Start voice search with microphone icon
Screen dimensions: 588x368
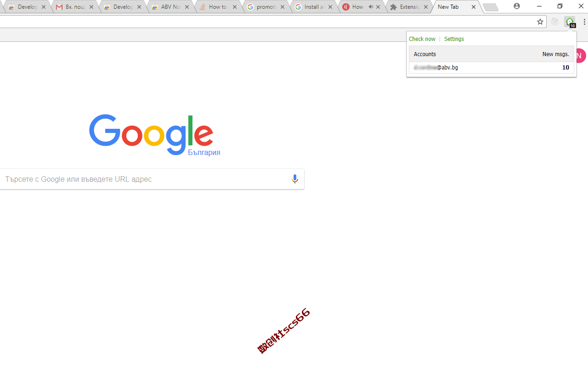[295, 179]
